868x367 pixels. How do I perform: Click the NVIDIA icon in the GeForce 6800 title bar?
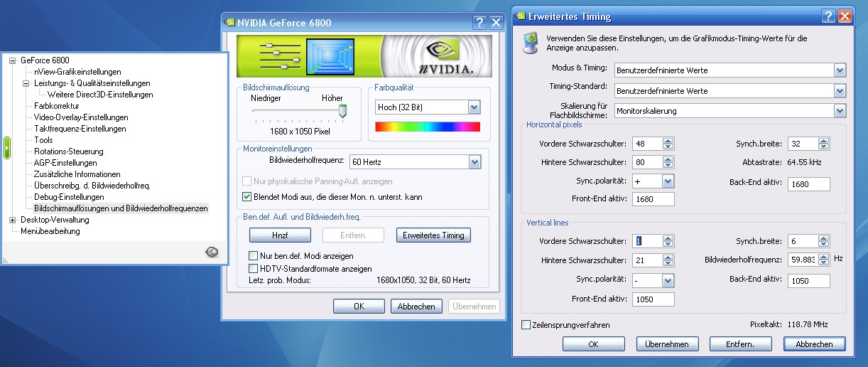[x=229, y=22]
